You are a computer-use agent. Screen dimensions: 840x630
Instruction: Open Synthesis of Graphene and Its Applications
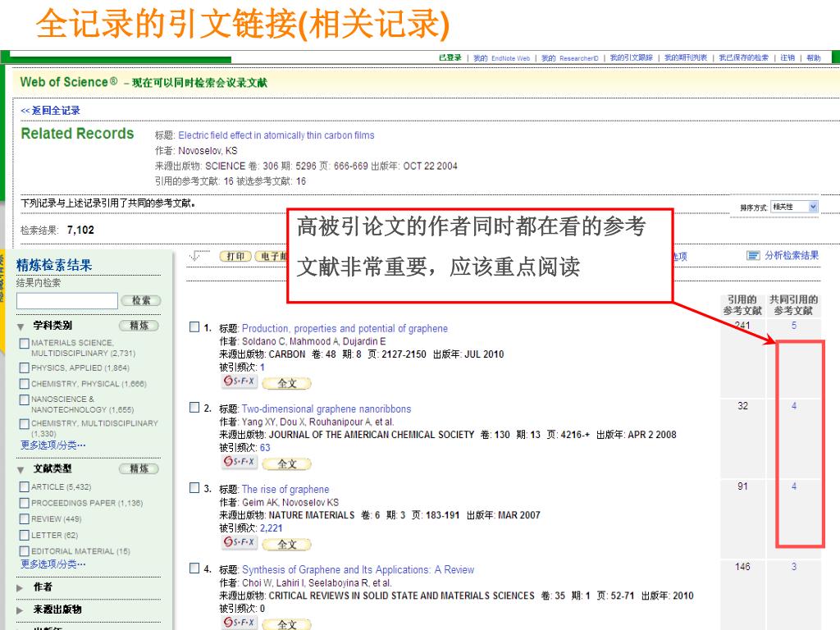[358, 569]
